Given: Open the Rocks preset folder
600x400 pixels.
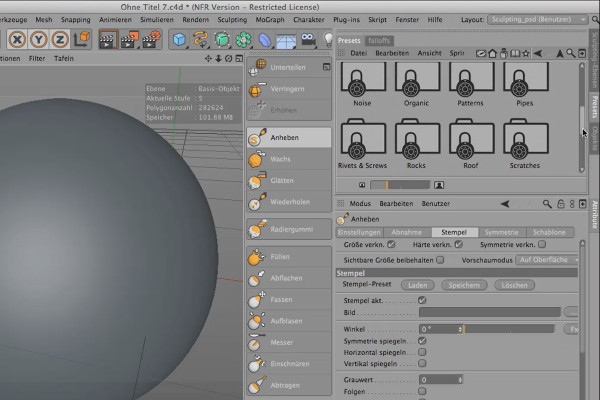Looking at the screenshot, I should tap(416, 144).
